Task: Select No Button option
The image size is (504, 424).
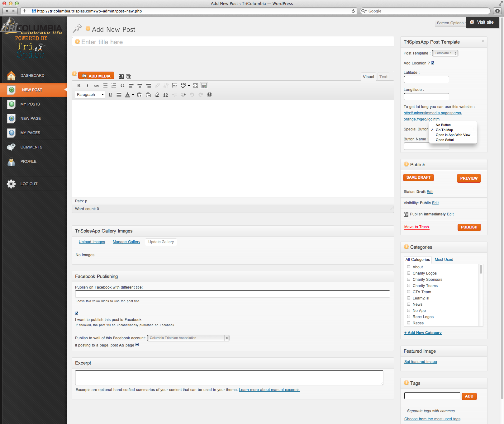Action: tap(453, 125)
